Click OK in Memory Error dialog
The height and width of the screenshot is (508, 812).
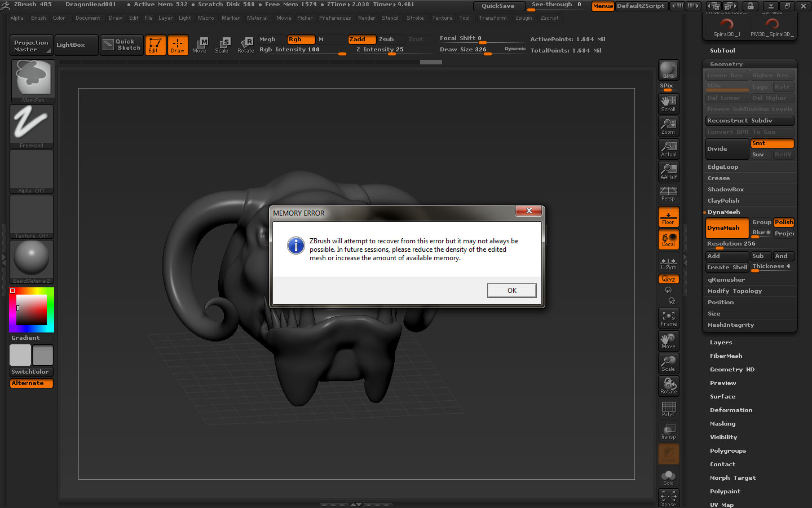(x=511, y=290)
